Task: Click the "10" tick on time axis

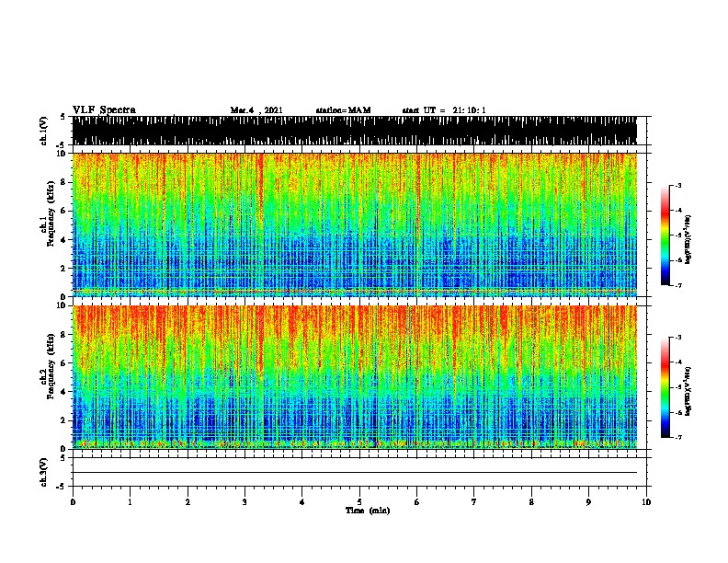Action: point(646,502)
